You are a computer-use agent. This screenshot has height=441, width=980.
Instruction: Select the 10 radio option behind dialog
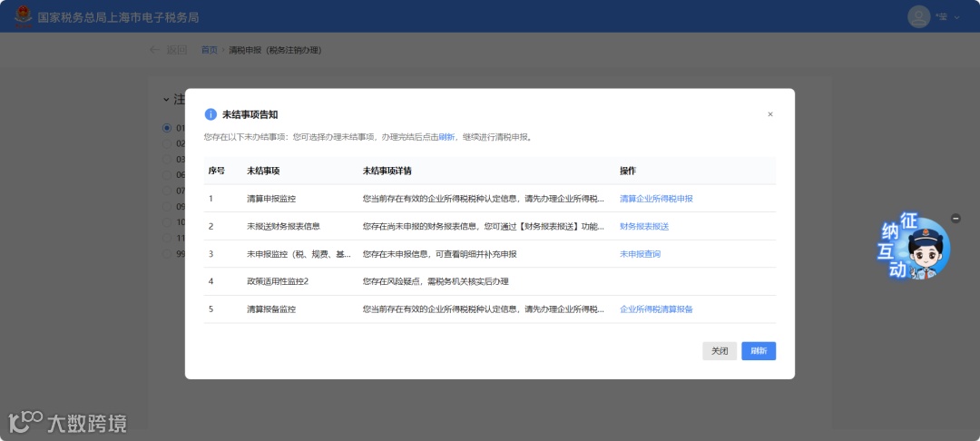point(167,222)
